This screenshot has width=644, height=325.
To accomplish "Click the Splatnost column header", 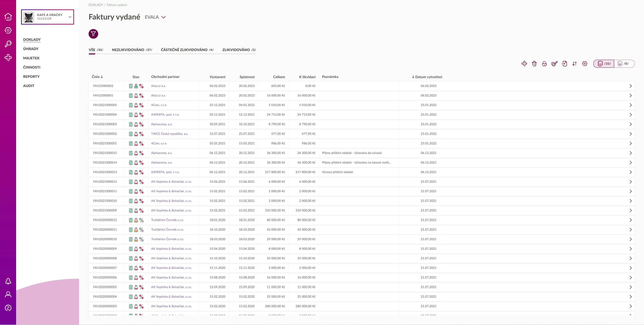I will 247,77.
